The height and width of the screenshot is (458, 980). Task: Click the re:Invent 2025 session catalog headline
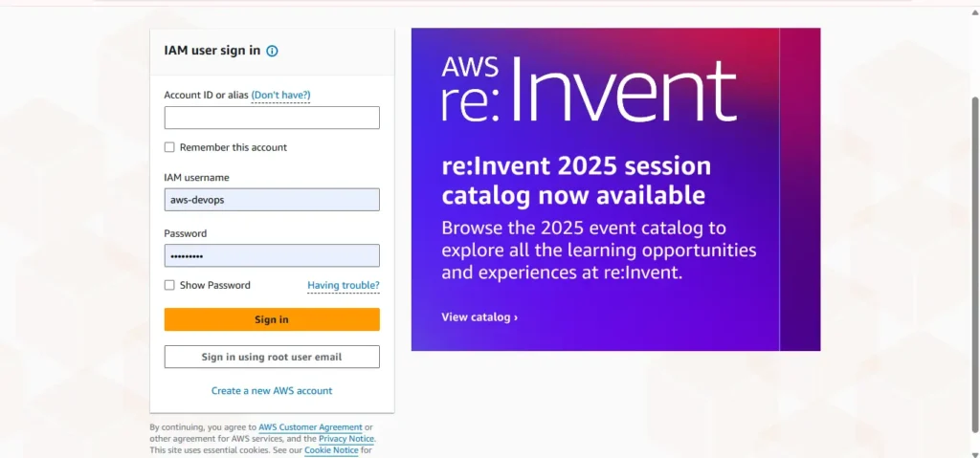point(575,181)
